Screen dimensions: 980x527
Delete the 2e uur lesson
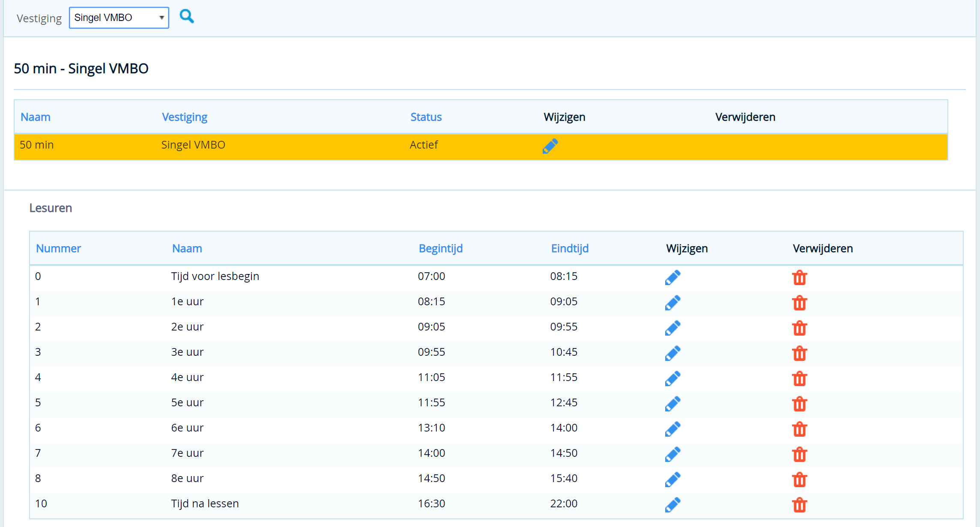[x=799, y=328]
